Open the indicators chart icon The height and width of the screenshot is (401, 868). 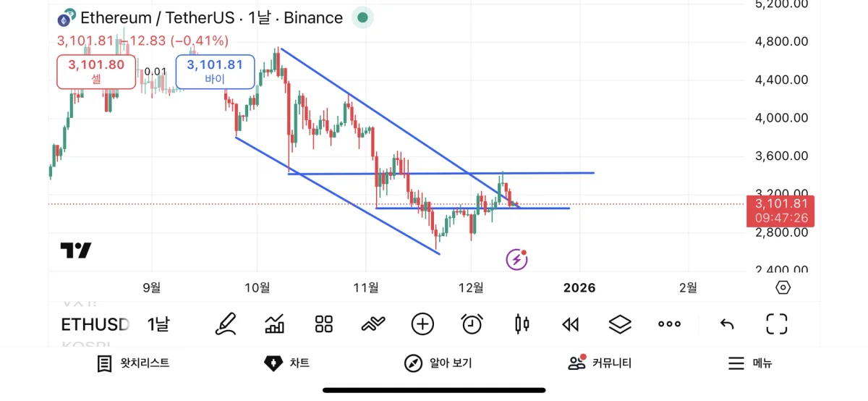275,324
